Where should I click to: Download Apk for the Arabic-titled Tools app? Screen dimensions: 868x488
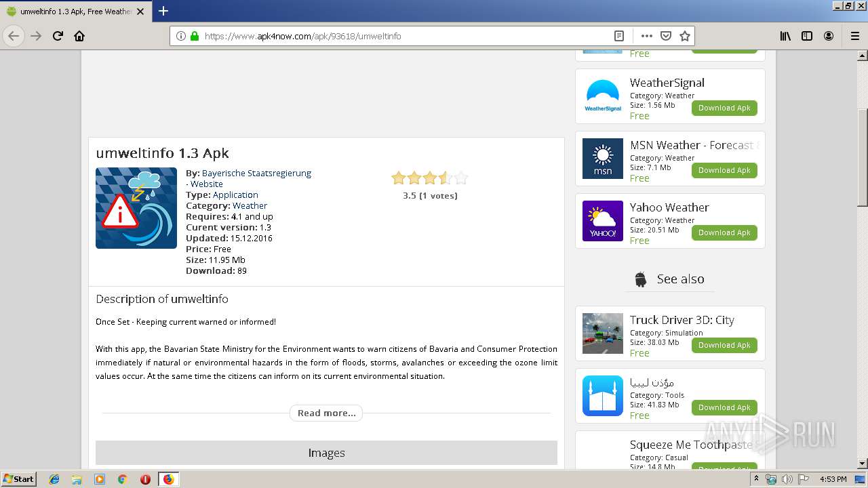pos(724,407)
